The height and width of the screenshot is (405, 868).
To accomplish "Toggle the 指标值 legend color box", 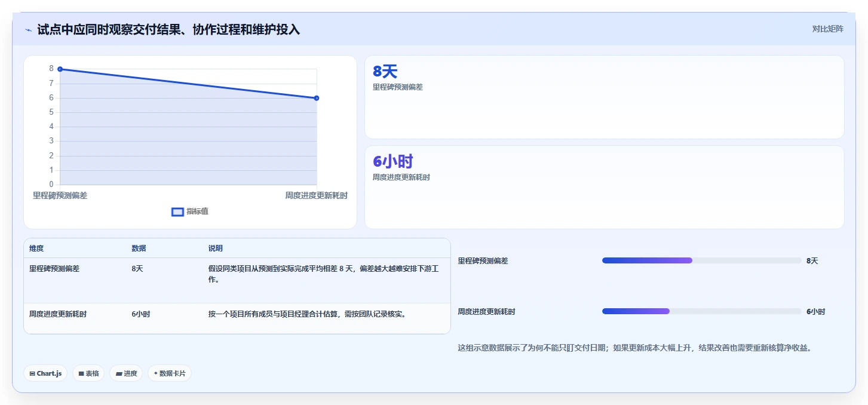I will click(177, 211).
